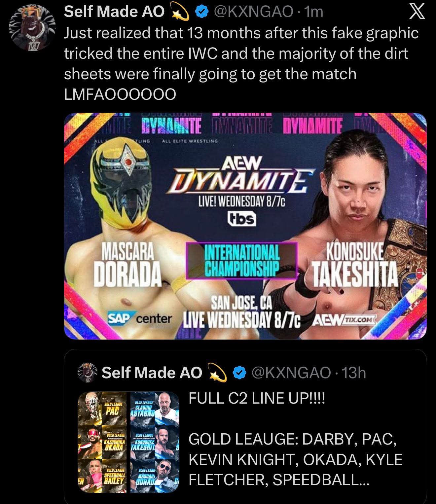Open the @KXNGAO handle on main tweet
This screenshot has width=436, height=504.
[253, 12]
